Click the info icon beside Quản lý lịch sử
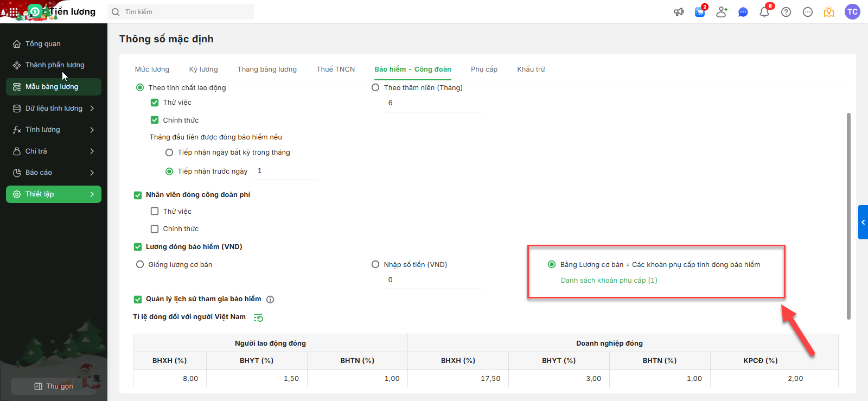The height and width of the screenshot is (401, 868). [270, 300]
